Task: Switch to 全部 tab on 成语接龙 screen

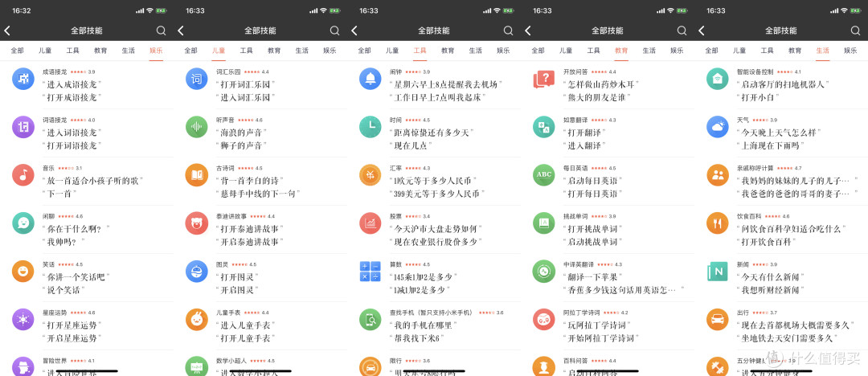Action: [17, 51]
